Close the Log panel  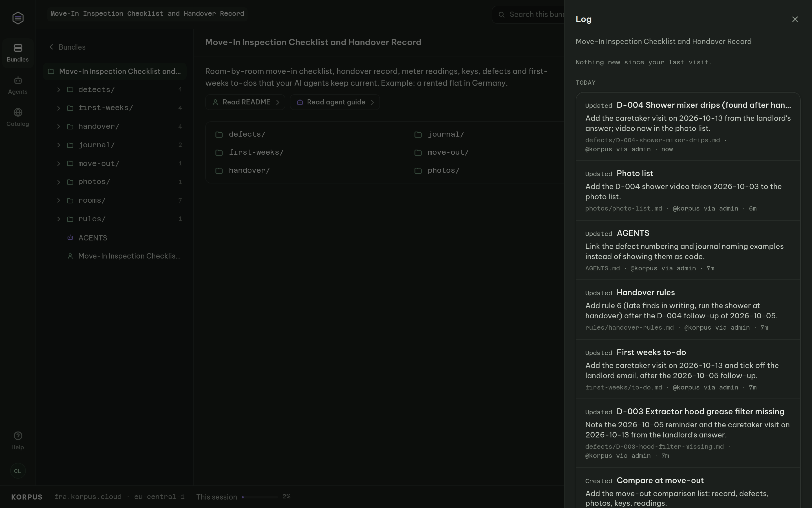(795, 19)
